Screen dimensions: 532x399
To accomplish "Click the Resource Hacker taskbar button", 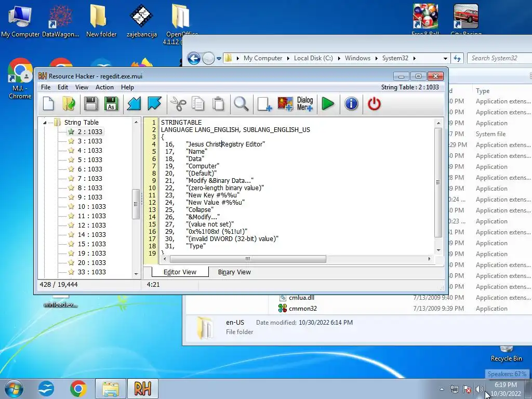I will [x=142, y=389].
